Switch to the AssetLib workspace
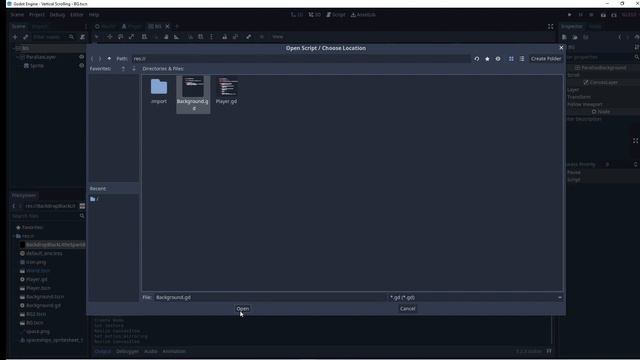Viewport: 640px width, 360px height. click(363, 15)
